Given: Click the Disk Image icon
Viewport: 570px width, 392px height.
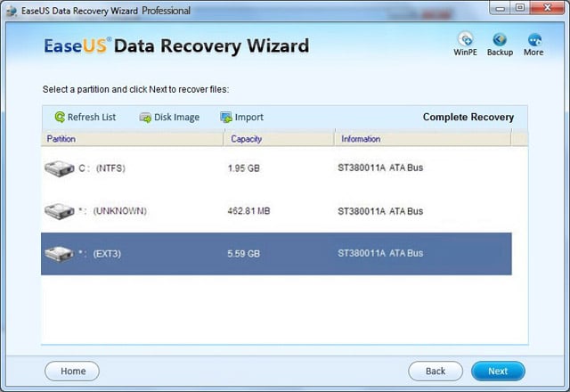Looking at the screenshot, I should pos(145,117).
